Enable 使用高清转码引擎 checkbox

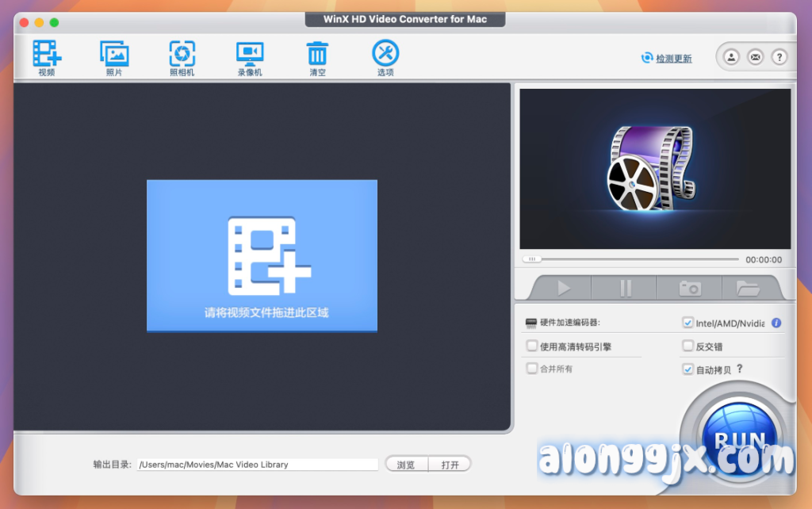point(532,346)
